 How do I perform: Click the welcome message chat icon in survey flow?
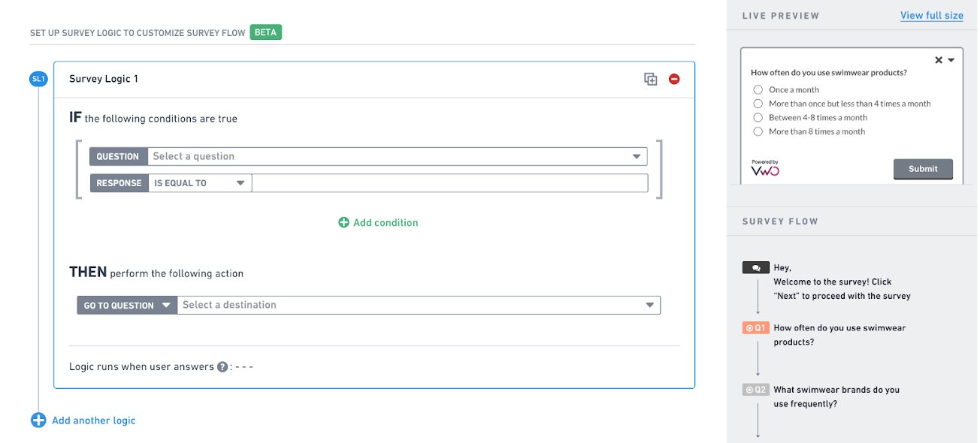pos(756,267)
